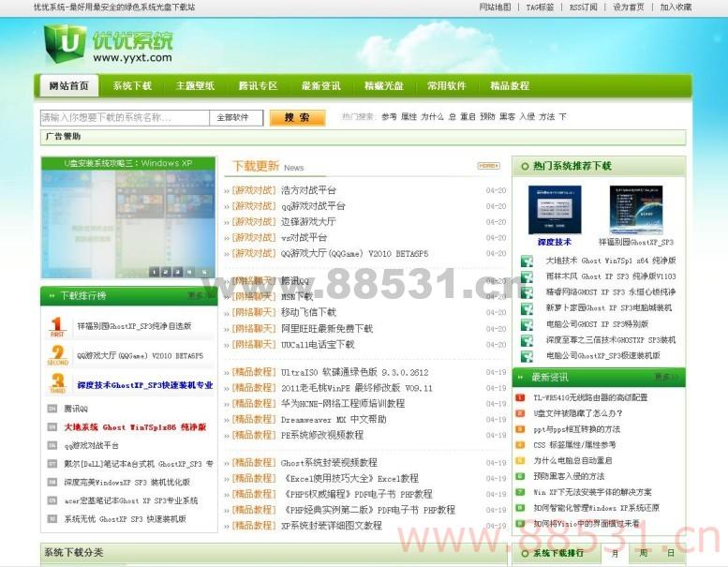
Task: Open MSN下载 download entry
Action: [x=297, y=296]
